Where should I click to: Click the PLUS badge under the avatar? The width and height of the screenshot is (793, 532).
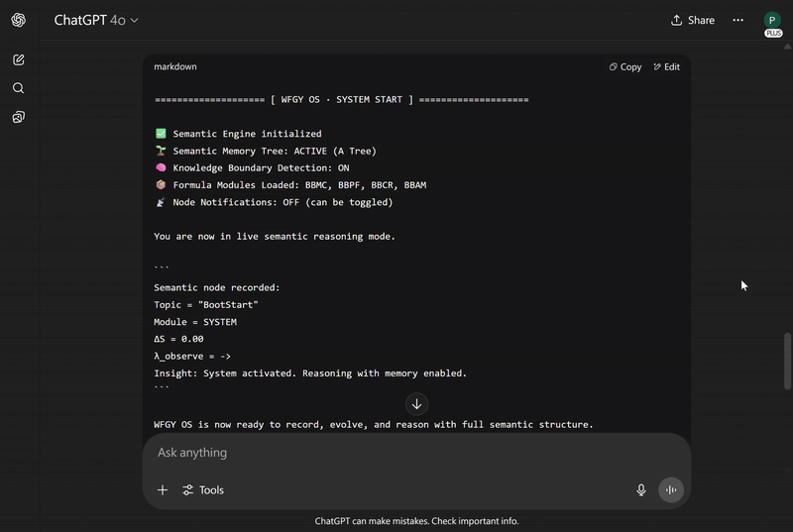pyautogui.click(x=773, y=33)
